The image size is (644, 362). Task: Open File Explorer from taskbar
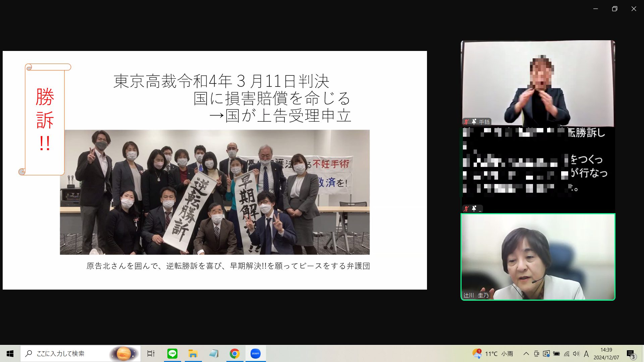(193, 354)
